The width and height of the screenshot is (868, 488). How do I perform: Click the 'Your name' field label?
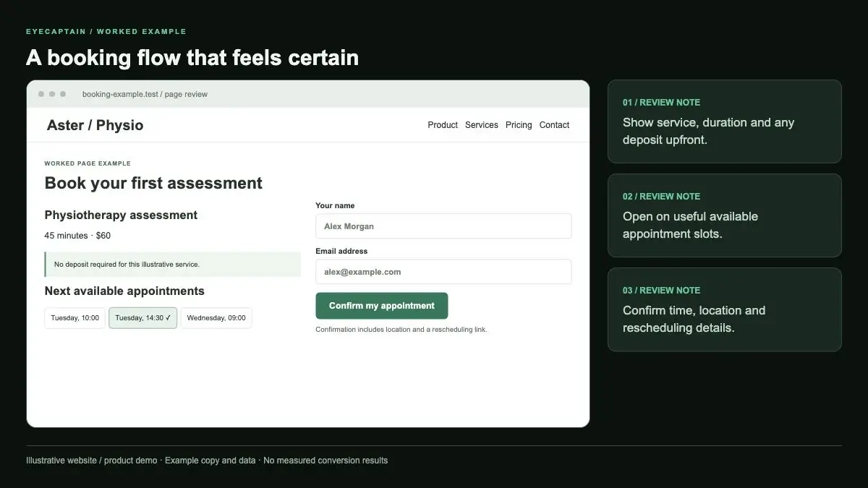335,205
